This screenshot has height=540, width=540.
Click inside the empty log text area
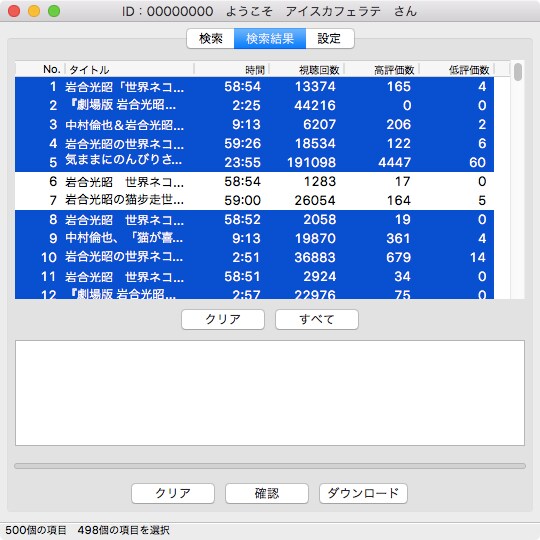point(270,393)
